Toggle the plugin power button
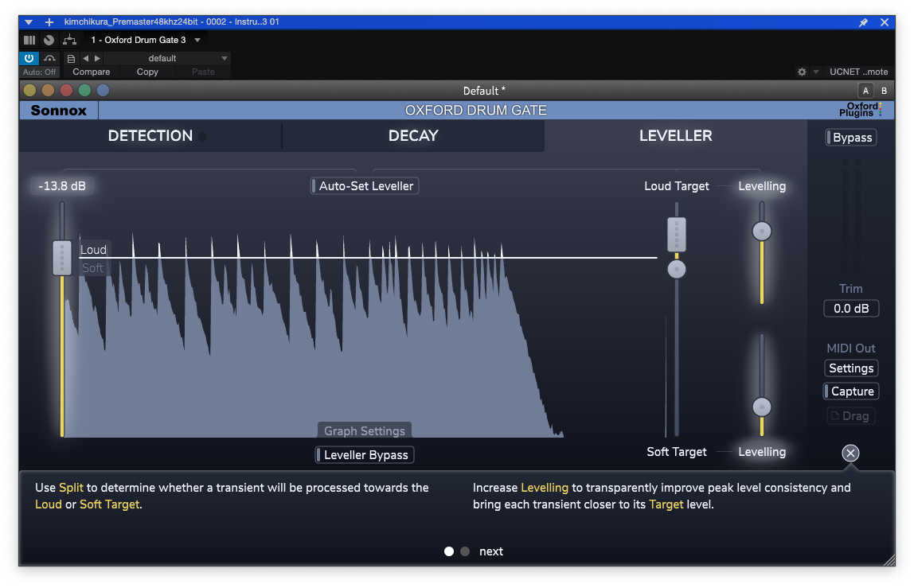This screenshot has width=914, height=588. 29,58
